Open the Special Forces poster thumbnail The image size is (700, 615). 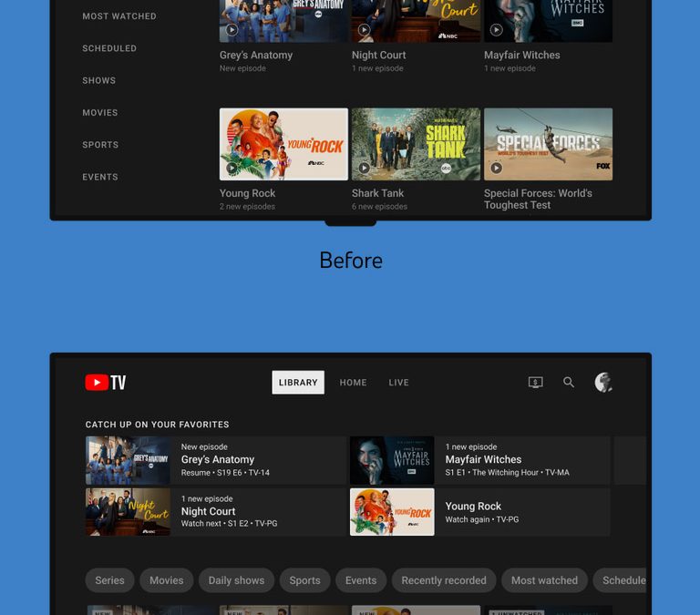tap(548, 144)
